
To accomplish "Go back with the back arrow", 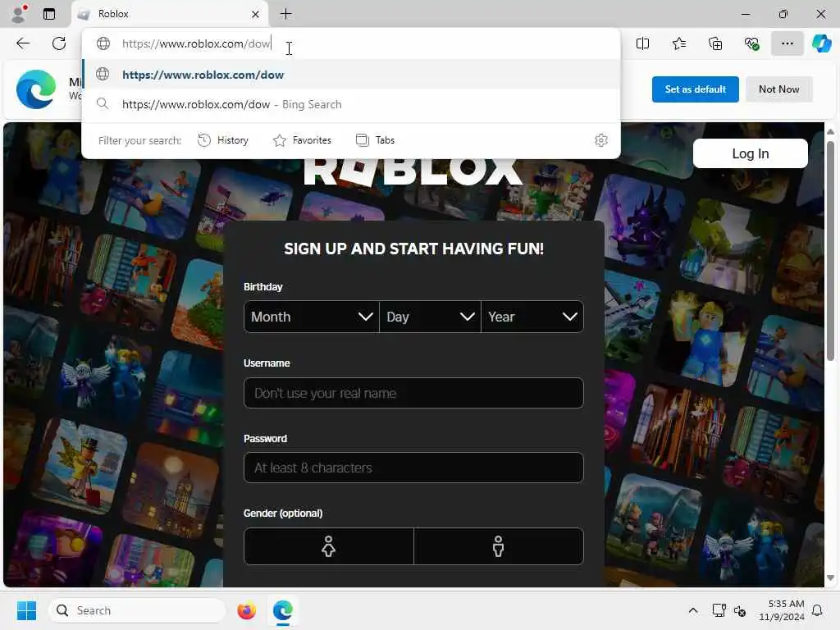I will pos(23,43).
